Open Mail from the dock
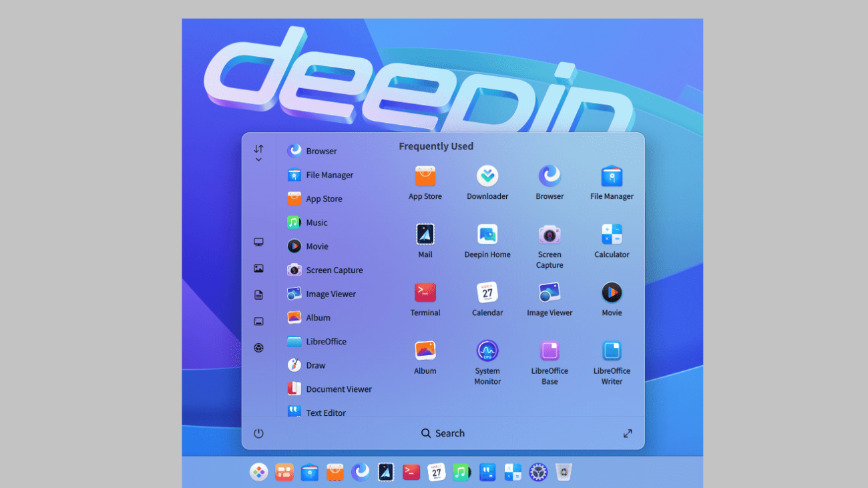868x488 pixels. 386,472
